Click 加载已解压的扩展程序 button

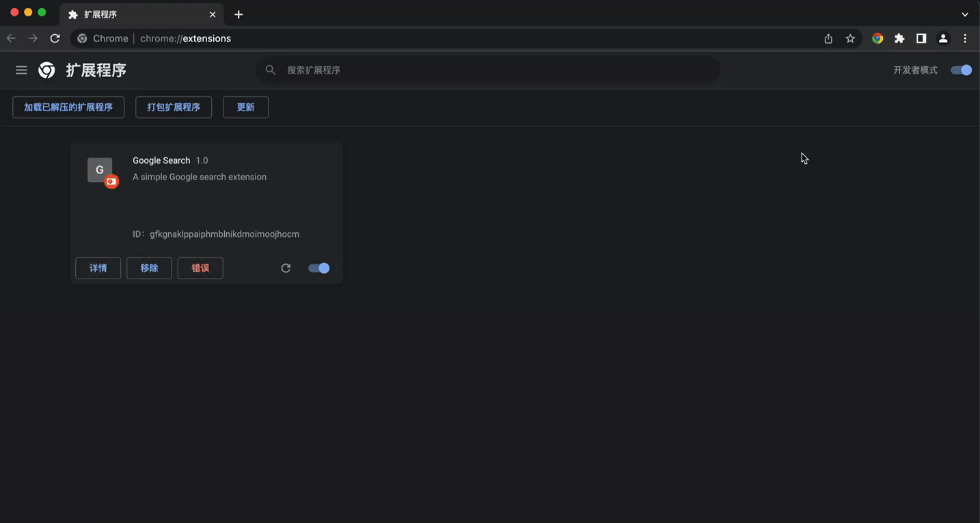click(68, 107)
